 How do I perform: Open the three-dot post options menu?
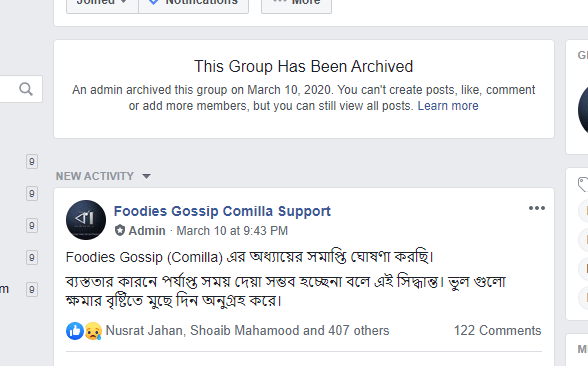click(537, 208)
